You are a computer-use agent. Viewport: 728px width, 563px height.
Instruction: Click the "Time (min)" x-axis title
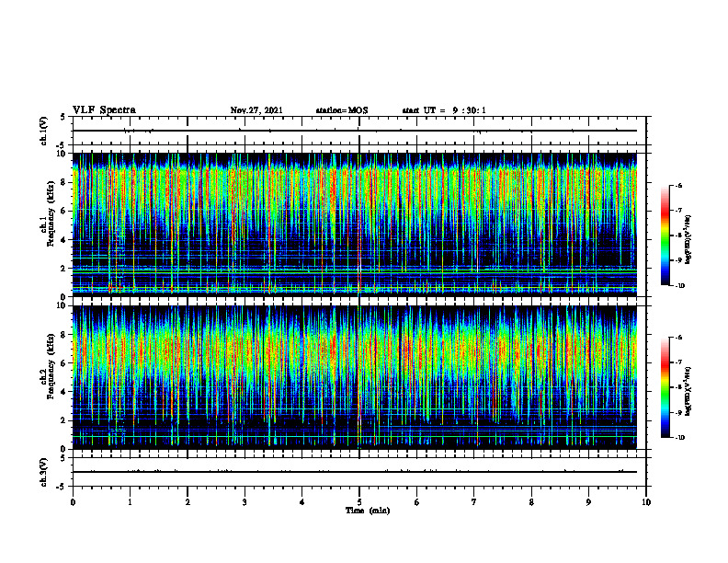point(368,511)
